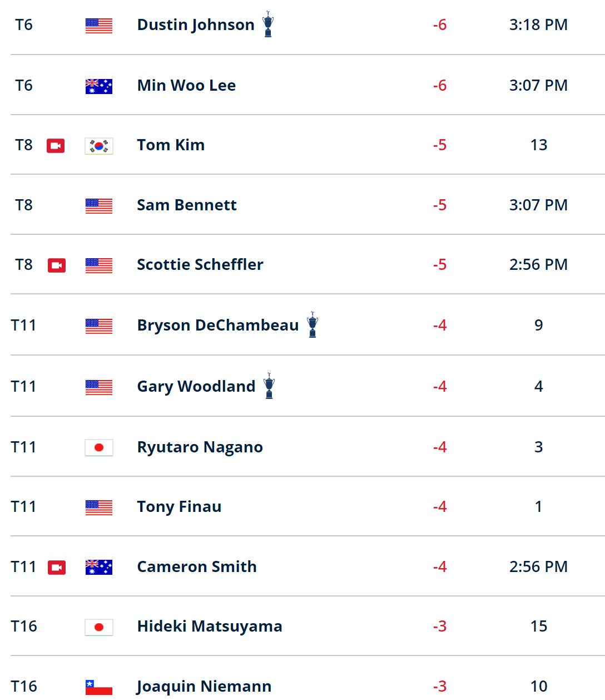Click the US flag next to Sam Bennett
This screenshot has width=605, height=700.
(x=99, y=206)
